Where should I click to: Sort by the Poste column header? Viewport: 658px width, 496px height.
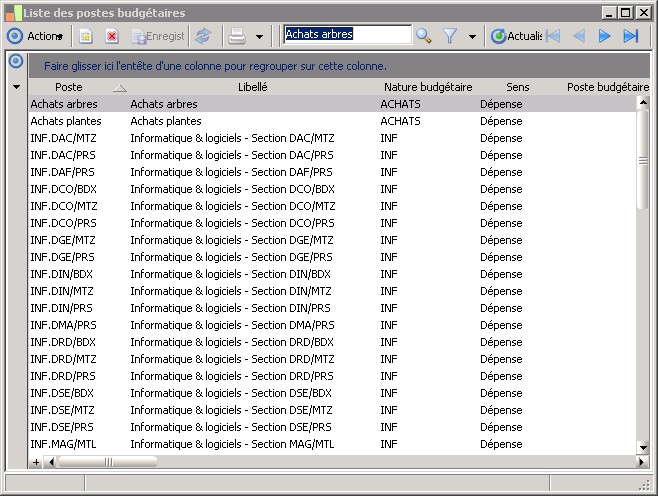click(x=69, y=87)
